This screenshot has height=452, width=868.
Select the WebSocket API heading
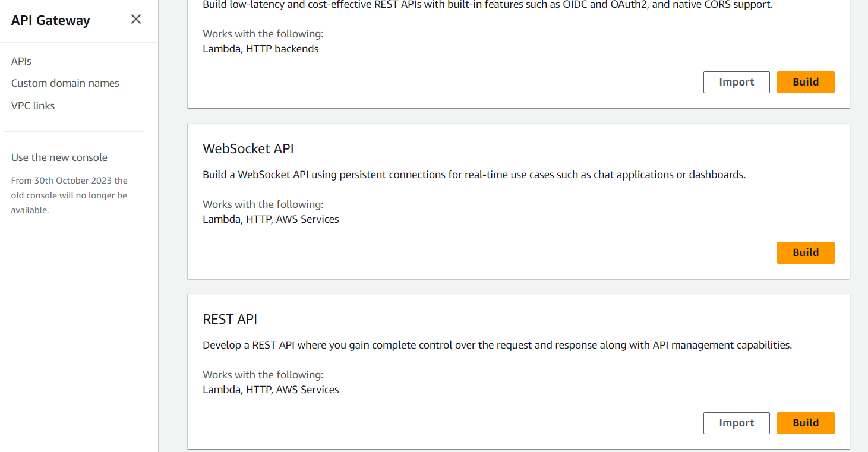[248, 148]
